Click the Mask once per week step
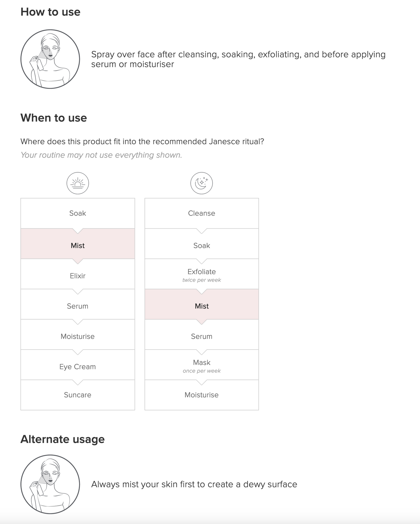Image resolution: width=420 pixels, height=524 pixels. [201, 366]
